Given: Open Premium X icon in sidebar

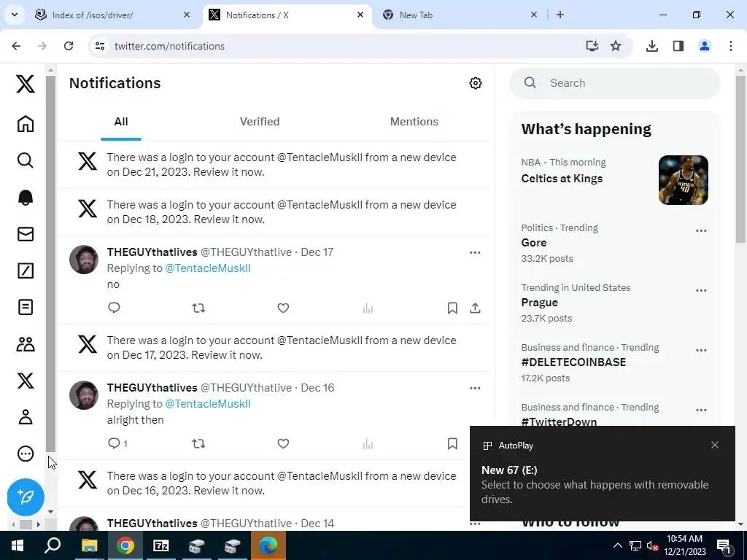Looking at the screenshot, I should pos(26,381).
